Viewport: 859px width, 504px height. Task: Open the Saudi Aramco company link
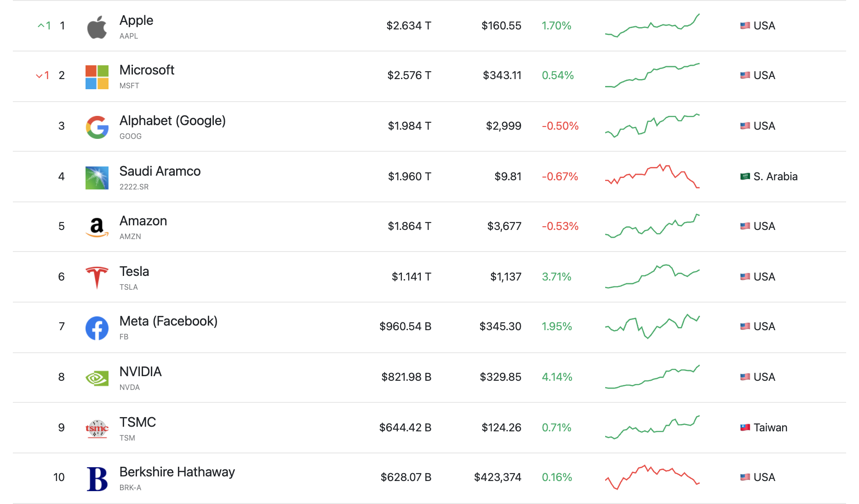[x=160, y=171]
